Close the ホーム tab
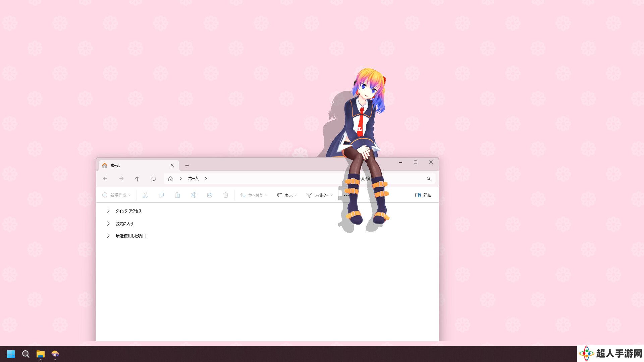This screenshot has width=644, height=362. point(172,165)
